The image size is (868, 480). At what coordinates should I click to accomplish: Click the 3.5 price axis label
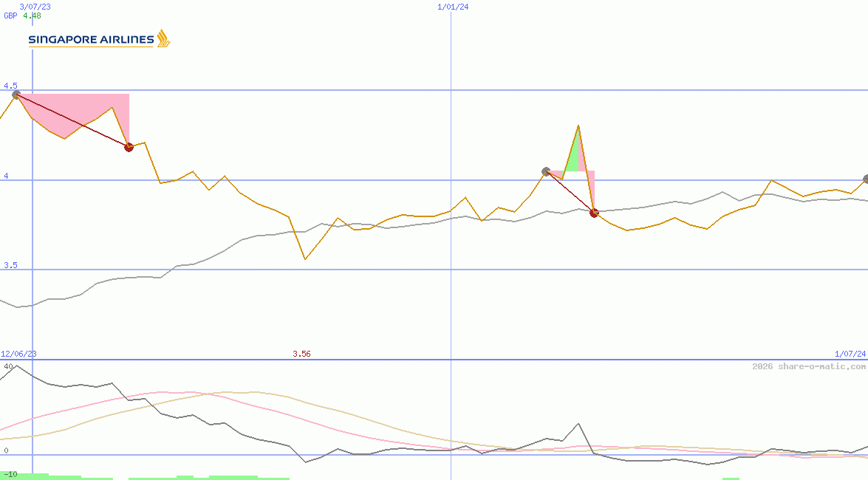pos(10,265)
